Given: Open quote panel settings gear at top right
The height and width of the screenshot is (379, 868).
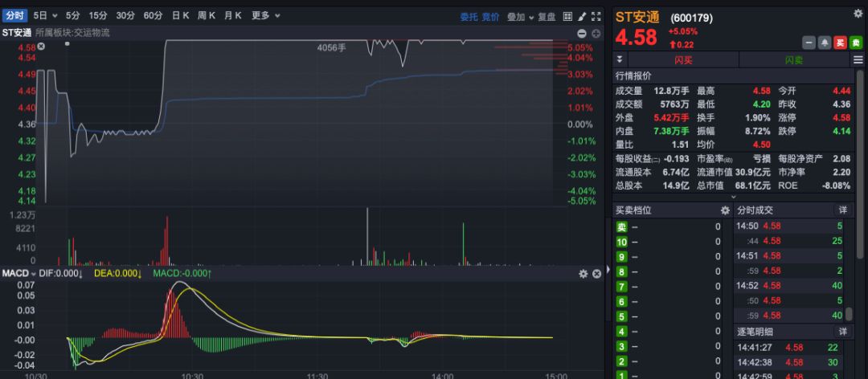Looking at the screenshot, I should click(x=858, y=14).
